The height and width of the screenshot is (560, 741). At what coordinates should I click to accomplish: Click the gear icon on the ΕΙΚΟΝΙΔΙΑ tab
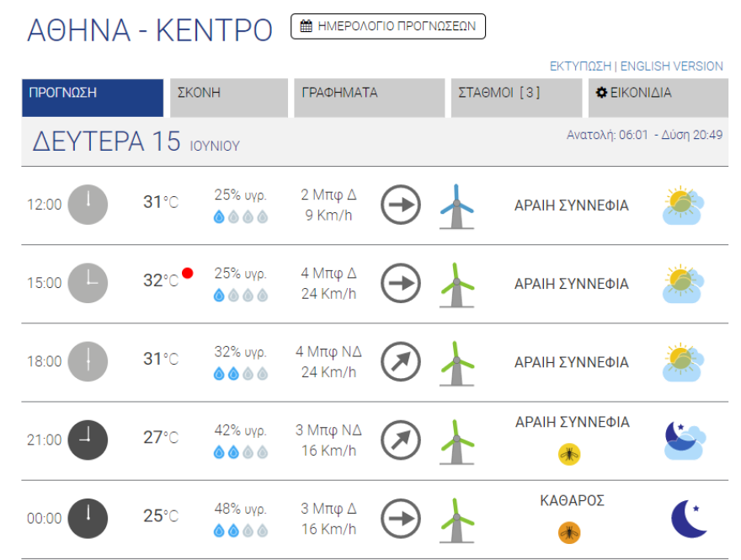pyautogui.click(x=600, y=93)
